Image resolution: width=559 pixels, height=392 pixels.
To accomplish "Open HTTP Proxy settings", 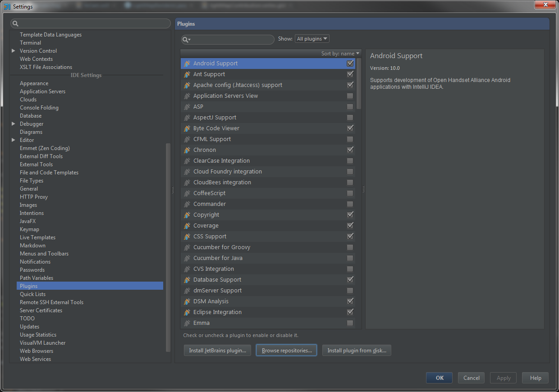I will (x=34, y=197).
